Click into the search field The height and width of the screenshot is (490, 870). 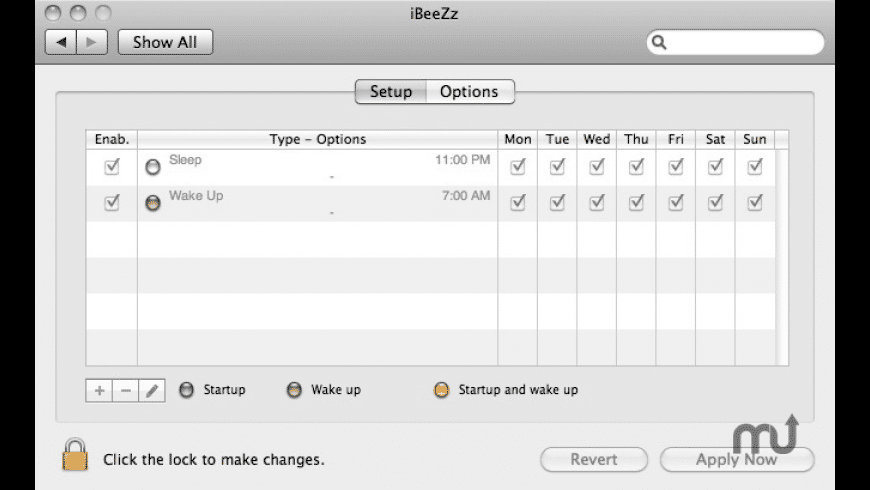tap(745, 42)
